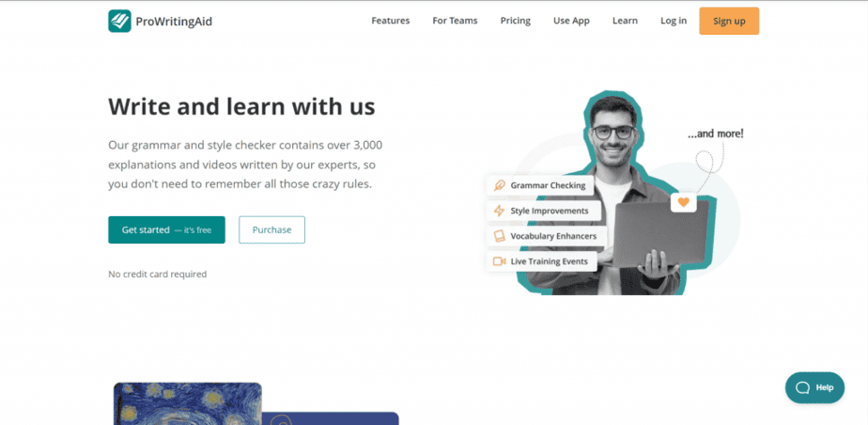Click the Log in link
Viewport: 868px width, 425px height.
click(x=674, y=21)
